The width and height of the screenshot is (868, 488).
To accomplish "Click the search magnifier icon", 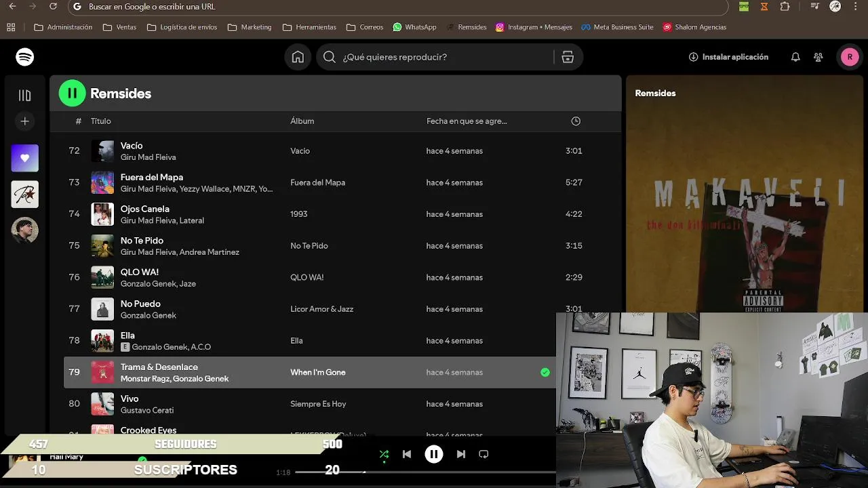I will 330,57.
